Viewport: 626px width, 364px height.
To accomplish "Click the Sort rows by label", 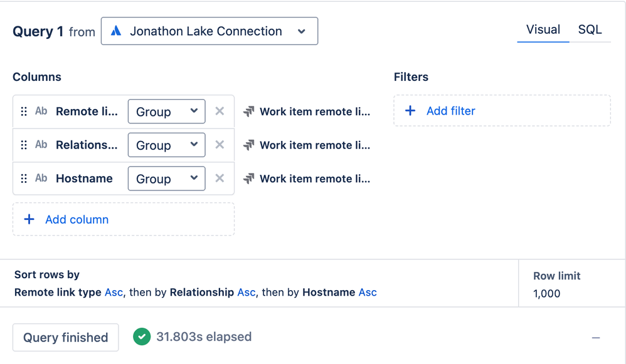I will coord(46,274).
